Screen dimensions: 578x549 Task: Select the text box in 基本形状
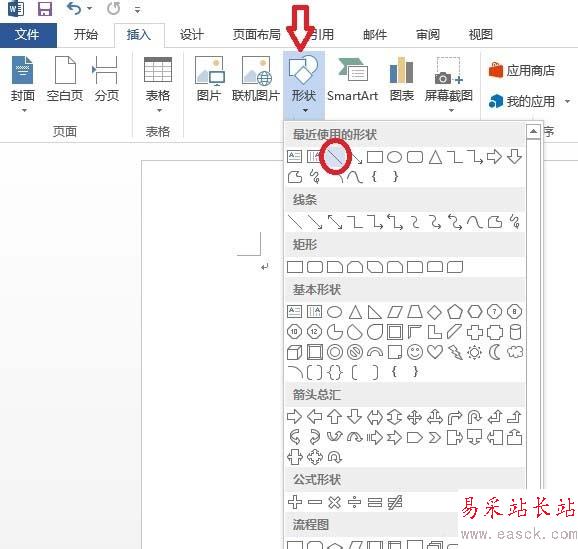point(295,312)
